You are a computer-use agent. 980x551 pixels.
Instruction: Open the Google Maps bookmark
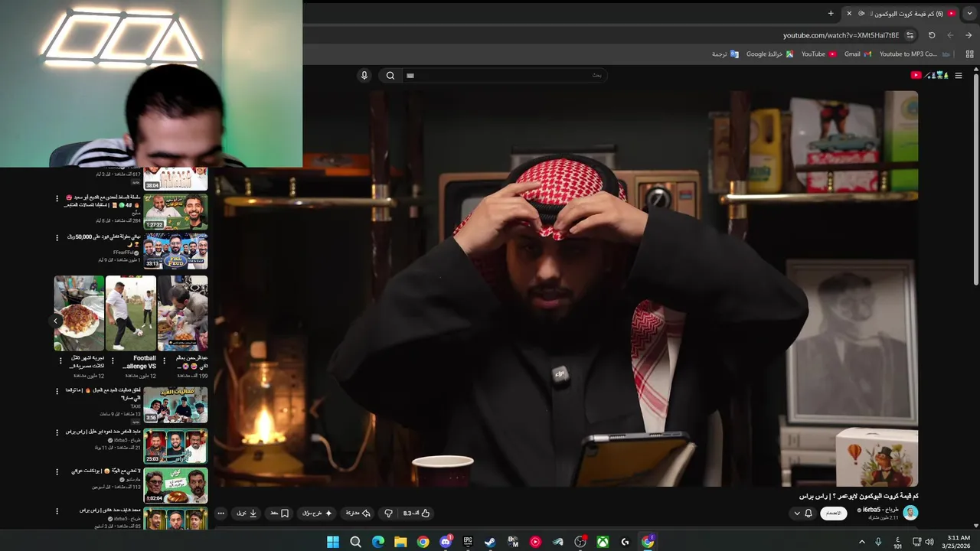pos(770,54)
